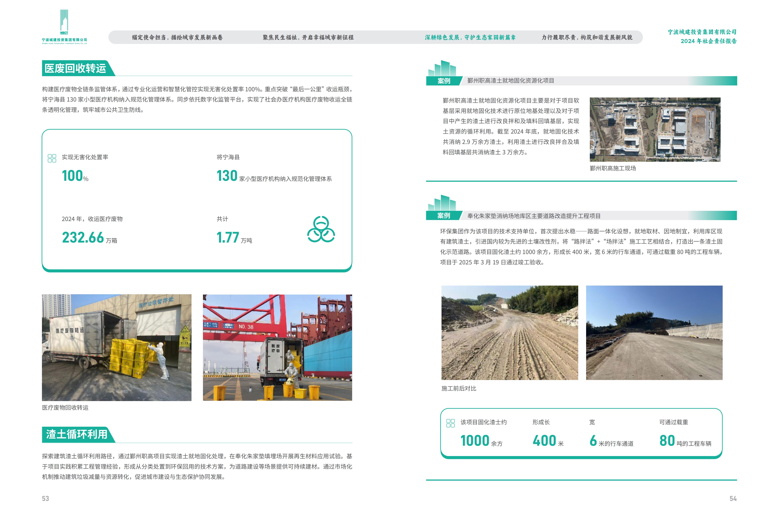779x532 pixels.
Task: Click the 医废回收转运 section heading
Action: point(75,68)
